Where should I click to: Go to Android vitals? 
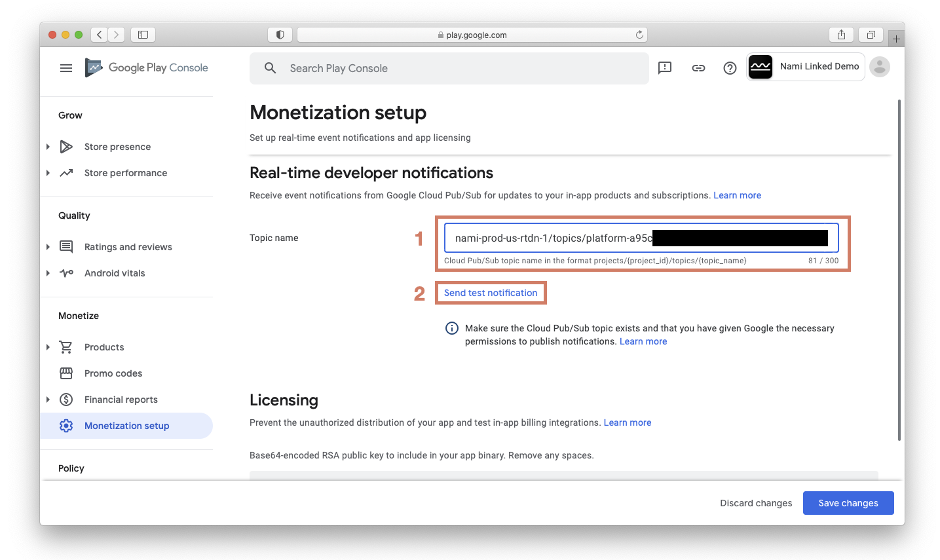[x=115, y=273]
